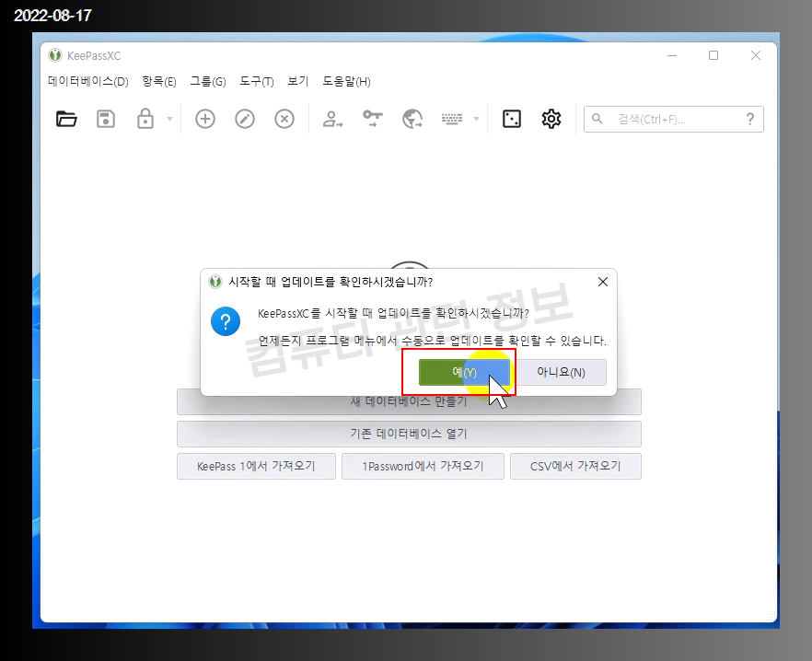
Task: Open 데이터베이스(D) menu
Action: 88,81
